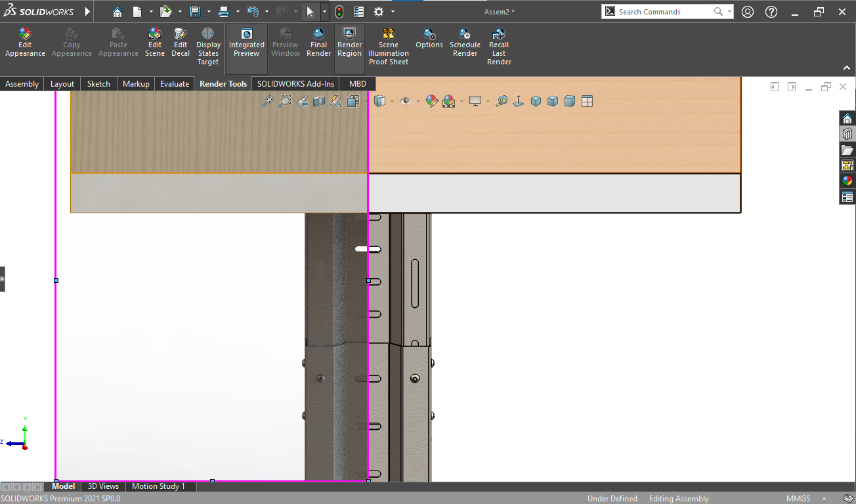
Task: Click Recall Last Render
Action: click(499, 46)
